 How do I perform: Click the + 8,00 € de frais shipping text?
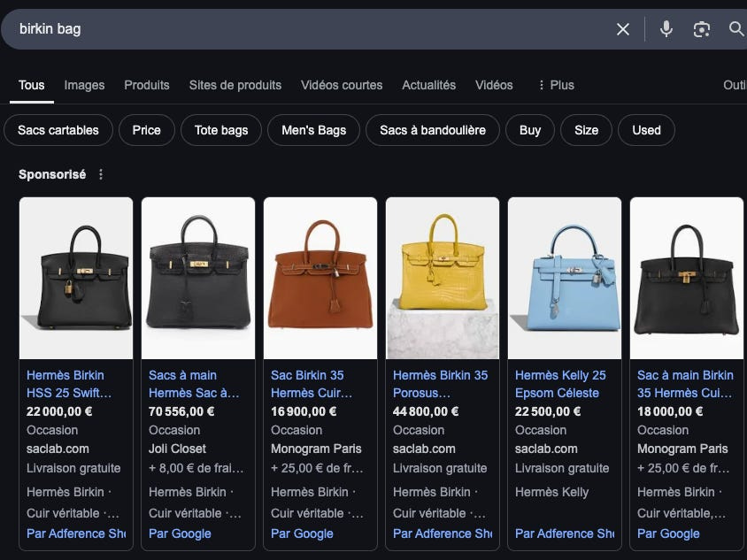(196, 469)
